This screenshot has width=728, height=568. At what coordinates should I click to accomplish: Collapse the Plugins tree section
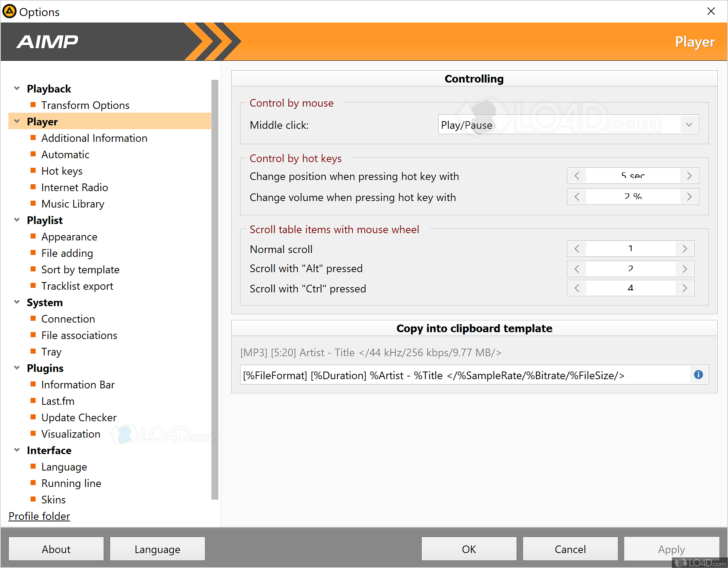pos(17,368)
